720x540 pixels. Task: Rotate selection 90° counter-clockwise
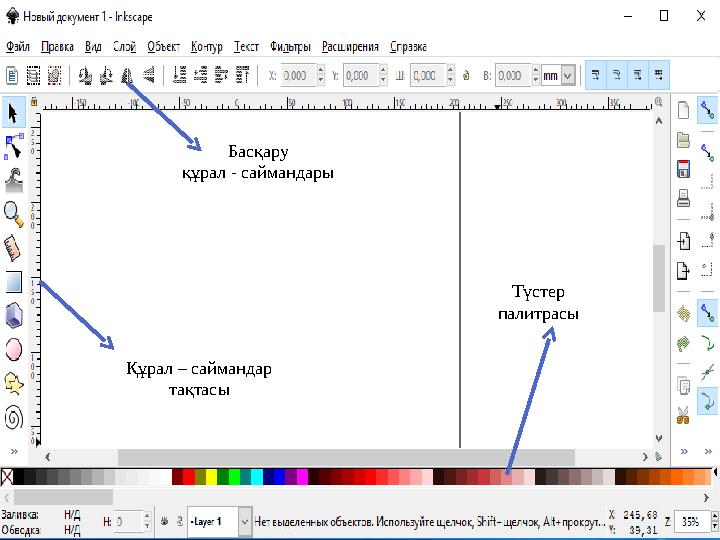[85, 75]
